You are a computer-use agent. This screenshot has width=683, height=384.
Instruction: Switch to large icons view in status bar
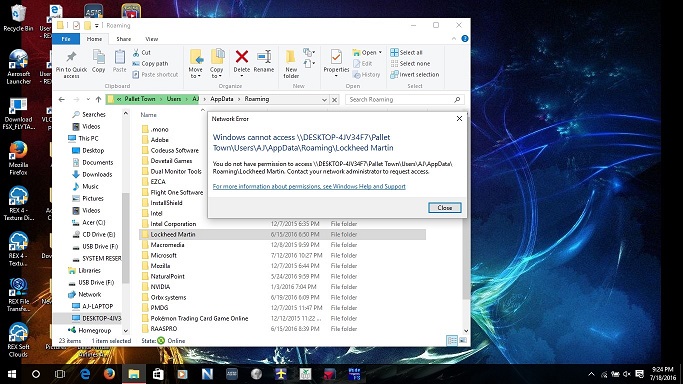(463, 340)
